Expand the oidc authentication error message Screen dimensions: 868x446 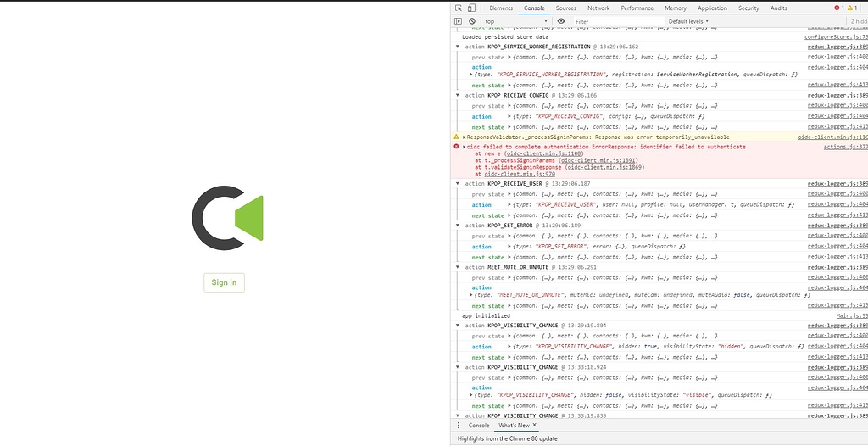coord(465,147)
